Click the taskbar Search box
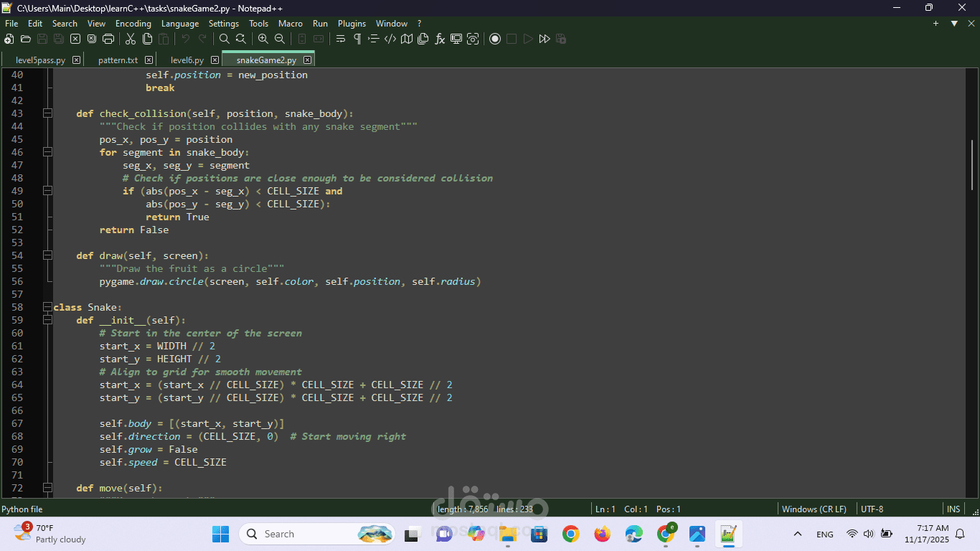Screen dimensions: 980x551 (x=316, y=534)
